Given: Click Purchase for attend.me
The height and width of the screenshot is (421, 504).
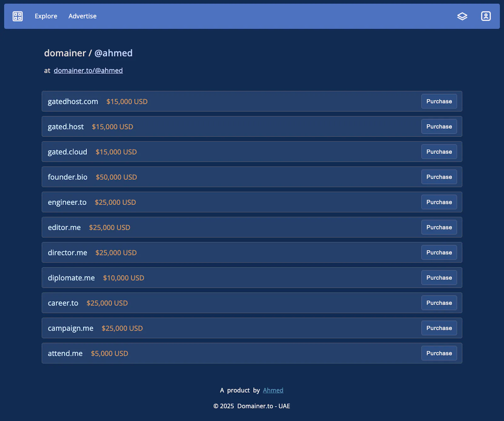Looking at the screenshot, I should pyautogui.click(x=439, y=353).
